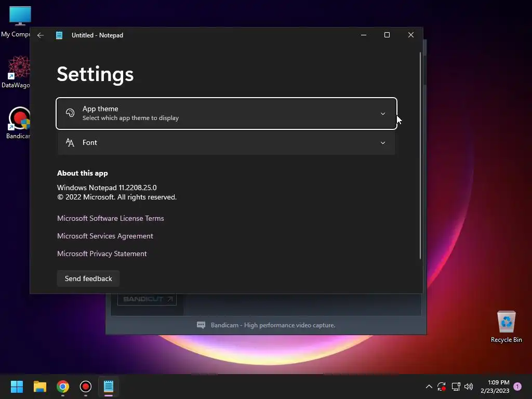Open Google Chrome from the taskbar
The width and height of the screenshot is (532, 399).
63,387
